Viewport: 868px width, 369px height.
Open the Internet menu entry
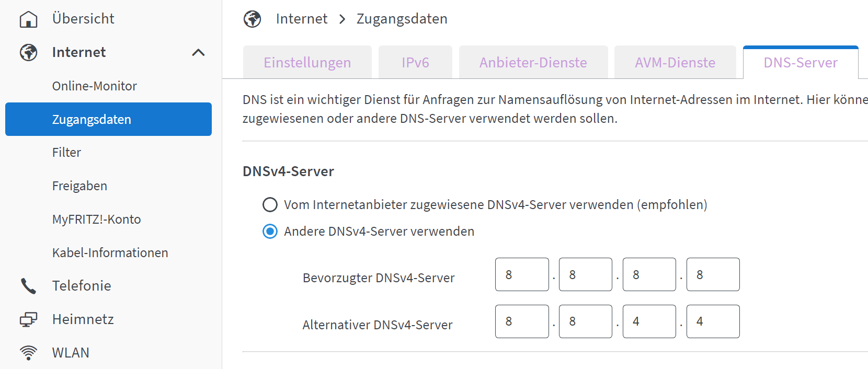(x=79, y=52)
